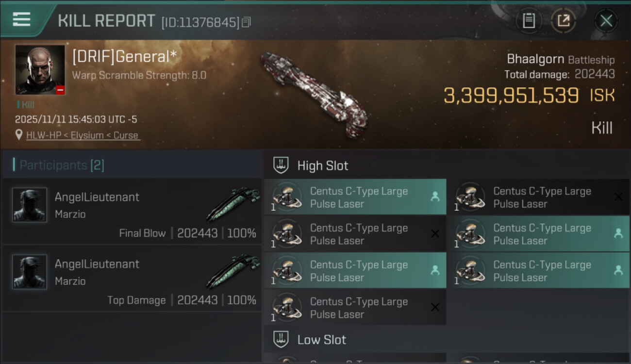Click the Final Blow participant portrait

30,205
